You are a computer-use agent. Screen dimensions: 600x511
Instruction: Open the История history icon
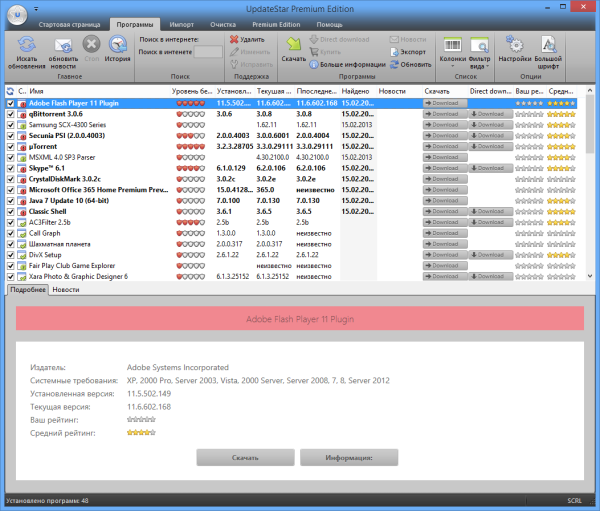[x=118, y=44]
